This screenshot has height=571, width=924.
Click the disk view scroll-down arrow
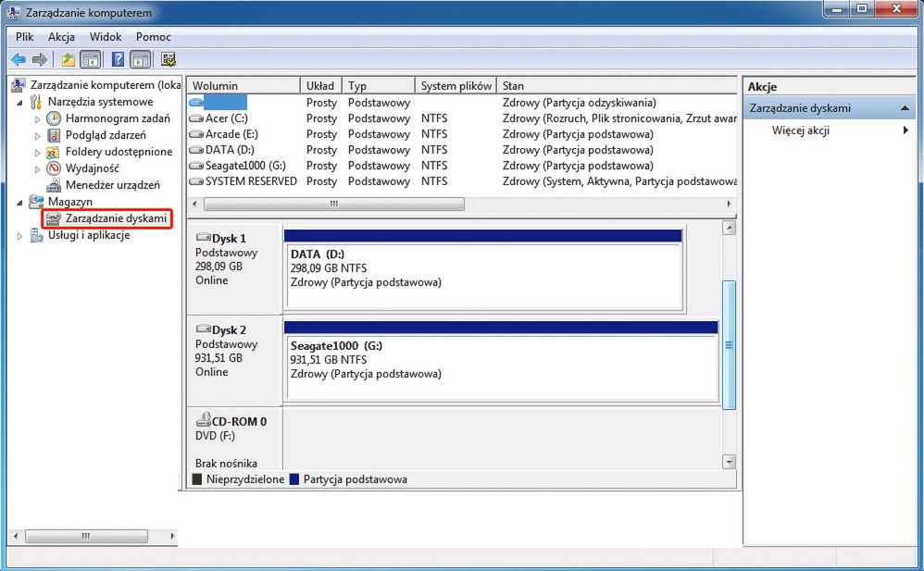[x=729, y=462]
